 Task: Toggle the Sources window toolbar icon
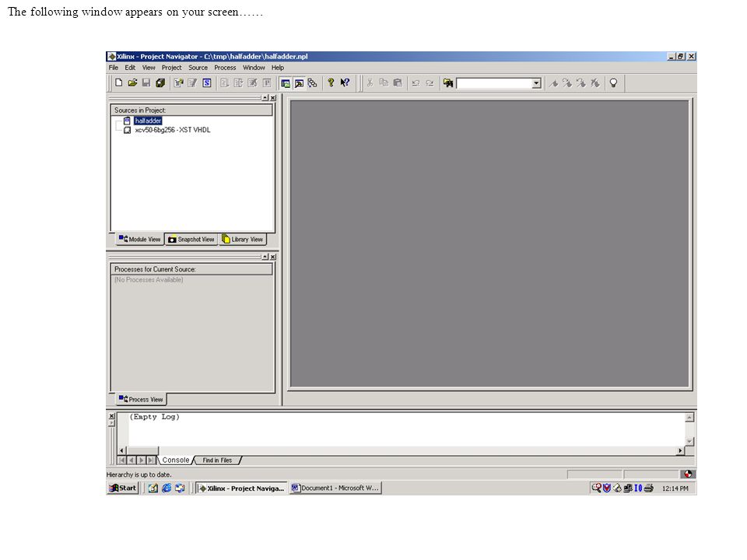point(286,83)
